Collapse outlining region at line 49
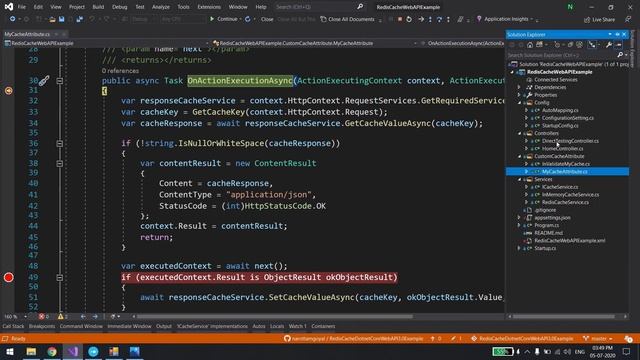640x360 pixels. [60, 278]
